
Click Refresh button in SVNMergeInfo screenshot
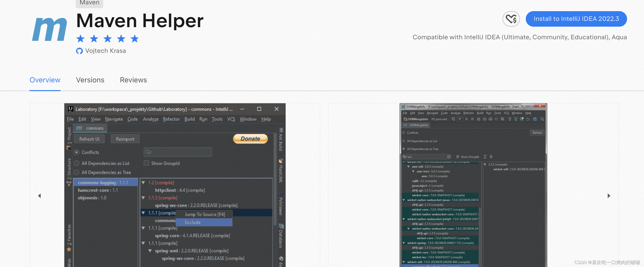click(x=537, y=133)
